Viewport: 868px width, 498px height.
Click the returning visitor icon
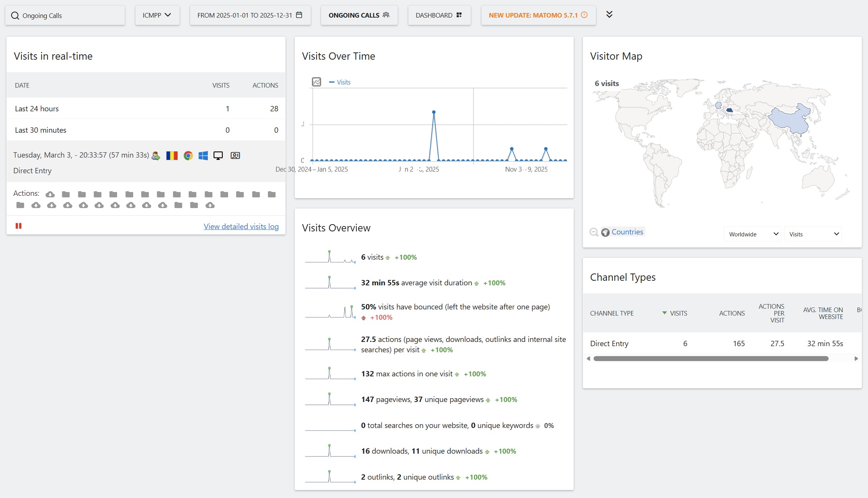(x=156, y=156)
